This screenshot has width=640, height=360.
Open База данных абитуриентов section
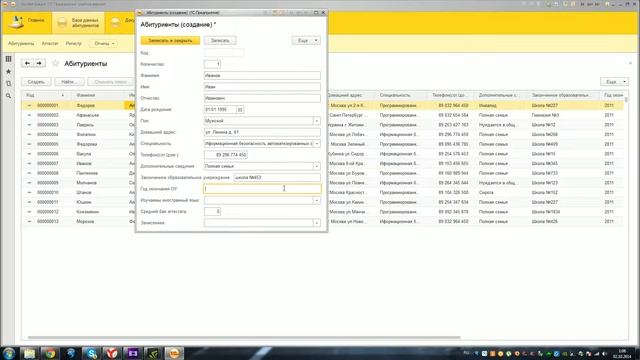[78, 22]
